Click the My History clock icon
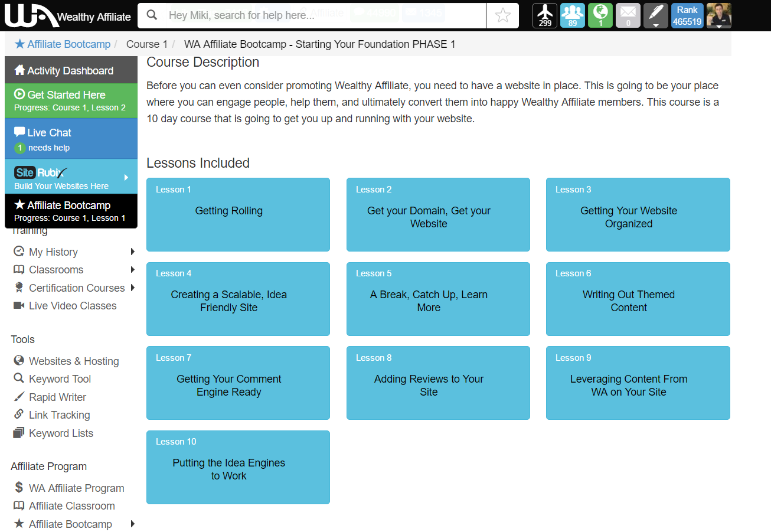771x532 pixels. (x=19, y=252)
